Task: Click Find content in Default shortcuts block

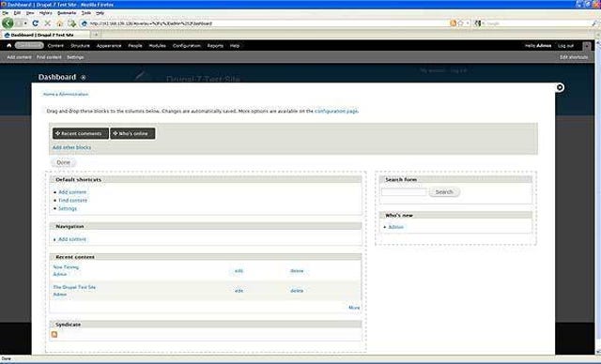Action: click(x=73, y=200)
